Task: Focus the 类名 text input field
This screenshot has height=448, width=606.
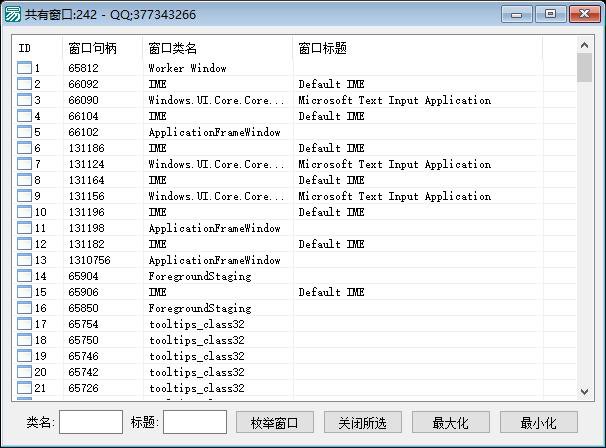Action: pos(91,422)
